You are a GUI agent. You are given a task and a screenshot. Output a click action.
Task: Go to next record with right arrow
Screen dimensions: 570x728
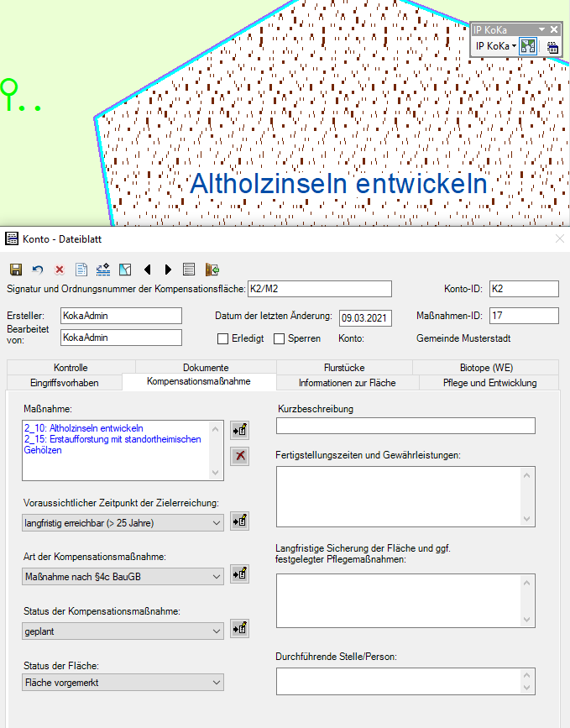point(168,270)
